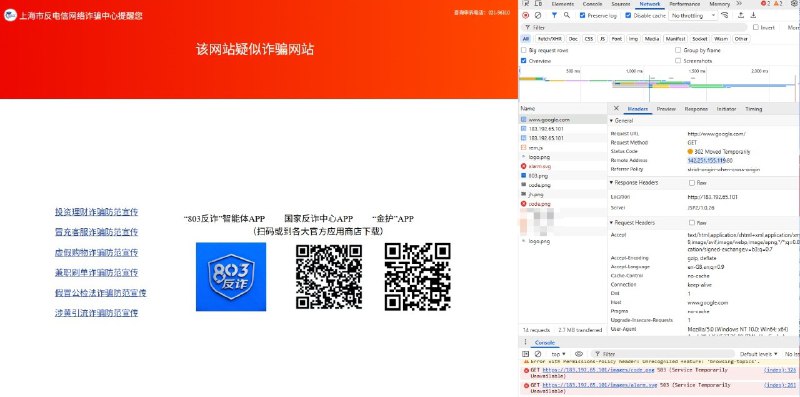800x397 pixels.
Task: Open 冒充客服诈骗防范宣传 link
Action: (x=96, y=232)
